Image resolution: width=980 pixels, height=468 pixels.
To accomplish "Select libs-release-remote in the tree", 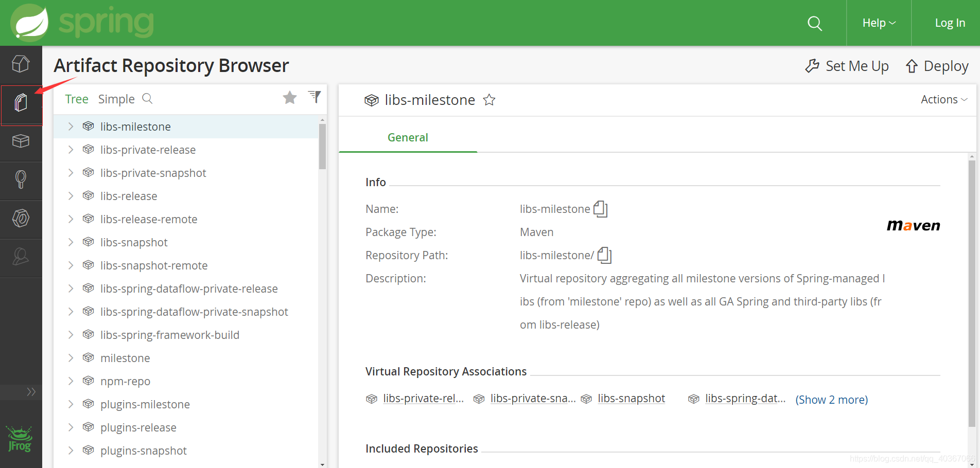I will (149, 219).
